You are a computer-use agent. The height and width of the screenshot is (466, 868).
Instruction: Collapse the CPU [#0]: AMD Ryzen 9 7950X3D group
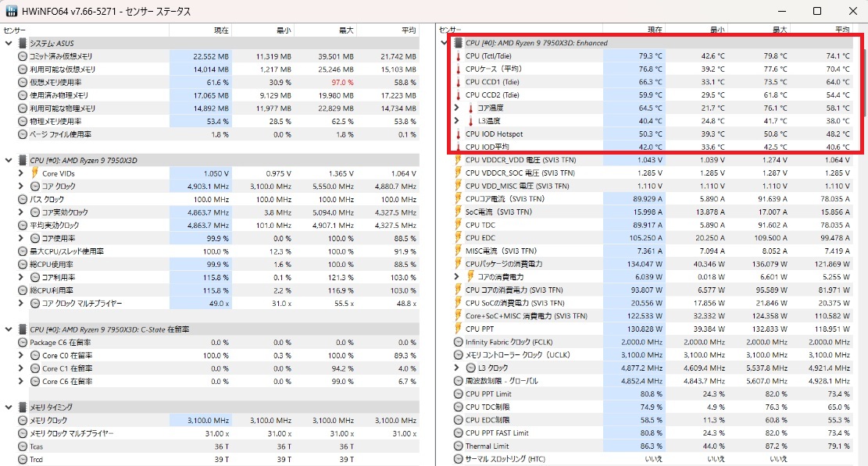(9, 160)
